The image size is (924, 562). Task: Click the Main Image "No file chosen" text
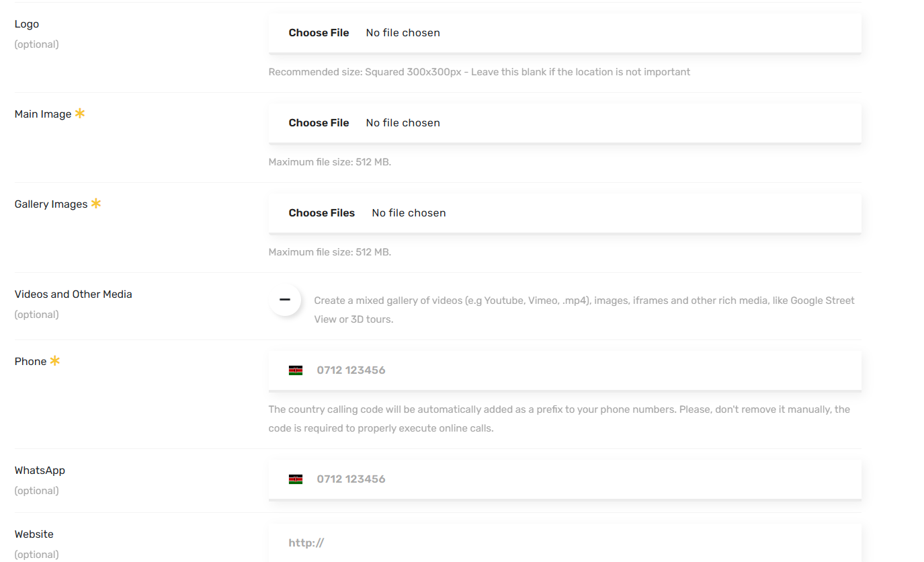(403, 123)
